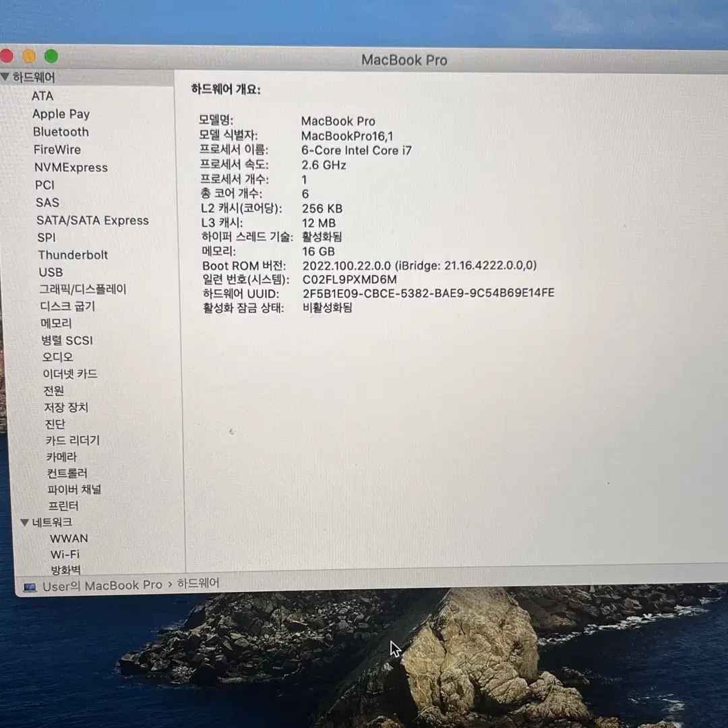Click the 비활성화됨 activation lock status
728x728 pixels.
coord(328,307)
